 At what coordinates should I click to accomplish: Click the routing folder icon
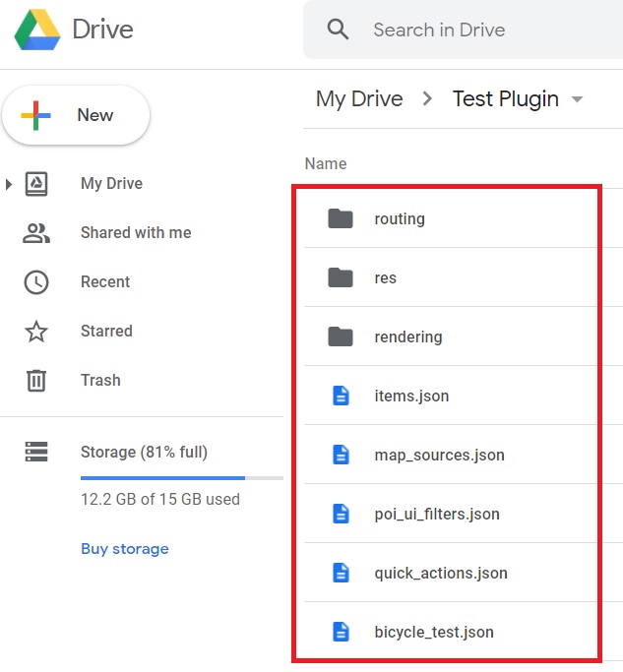click(341, 218)
